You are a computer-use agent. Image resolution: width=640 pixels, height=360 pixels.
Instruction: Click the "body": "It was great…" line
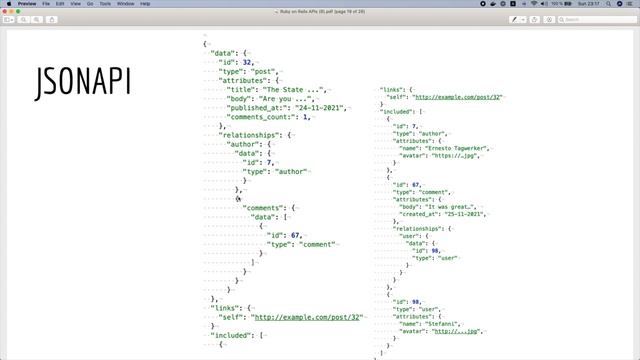pos(438,207)
